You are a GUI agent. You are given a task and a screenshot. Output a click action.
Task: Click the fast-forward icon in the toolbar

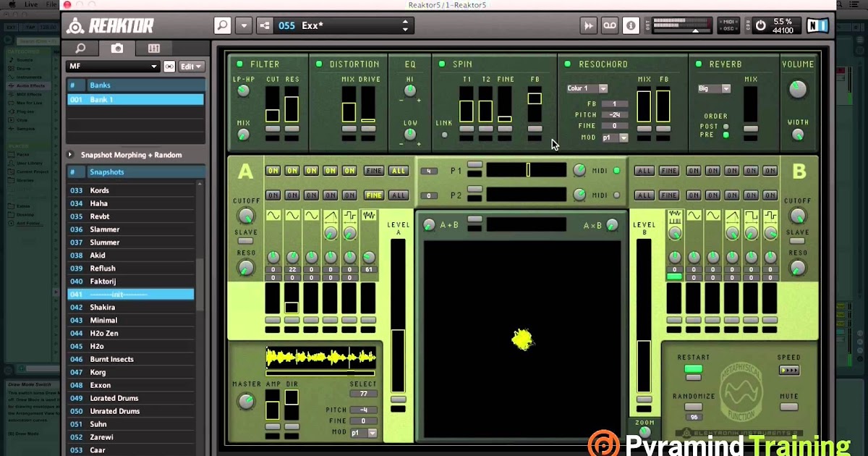[589, 25]
